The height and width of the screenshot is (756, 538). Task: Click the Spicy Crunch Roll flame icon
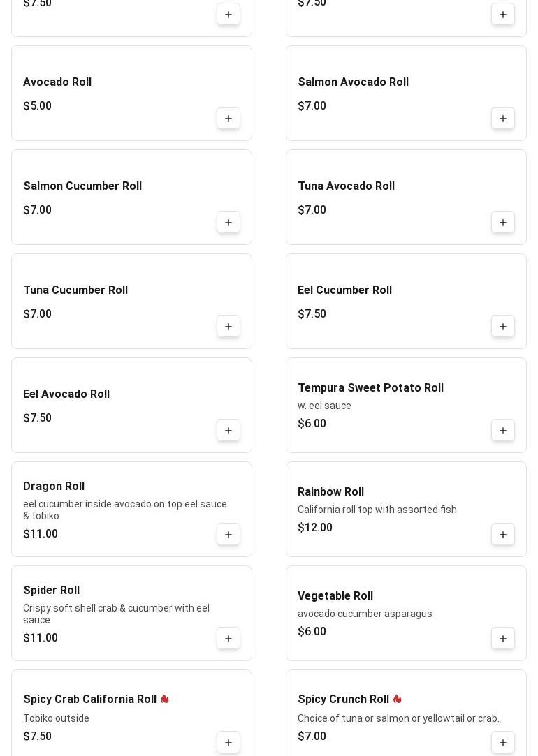pos(398,699)
